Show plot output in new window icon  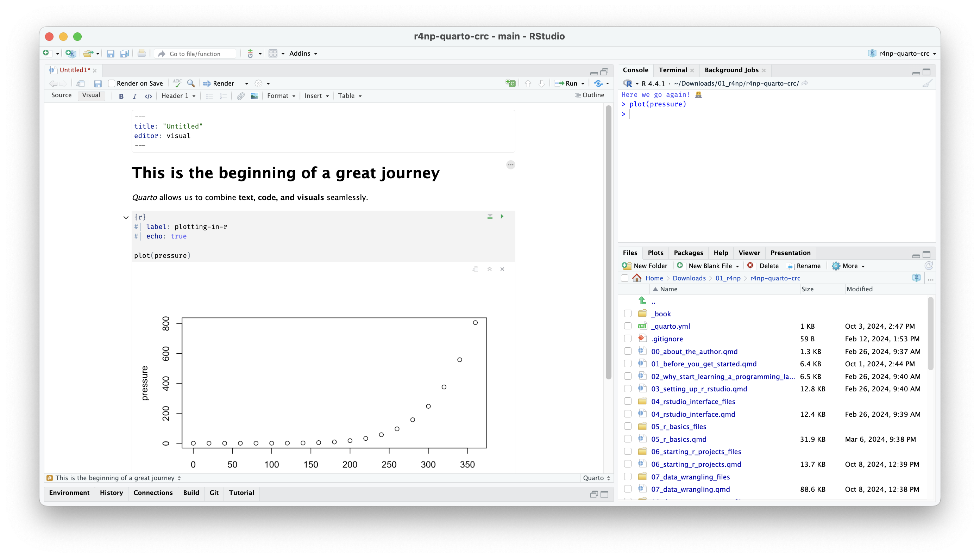[475, 269]
